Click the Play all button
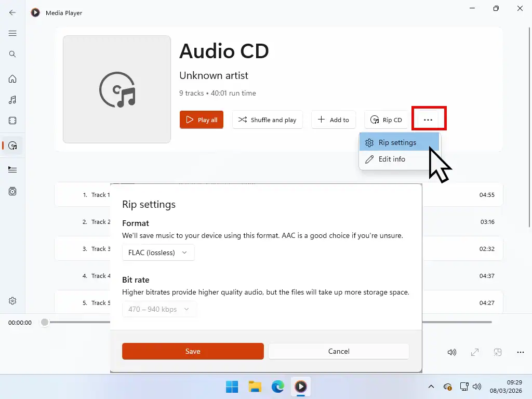This screenshot has height=399, width=532. (x=201, y=119)
